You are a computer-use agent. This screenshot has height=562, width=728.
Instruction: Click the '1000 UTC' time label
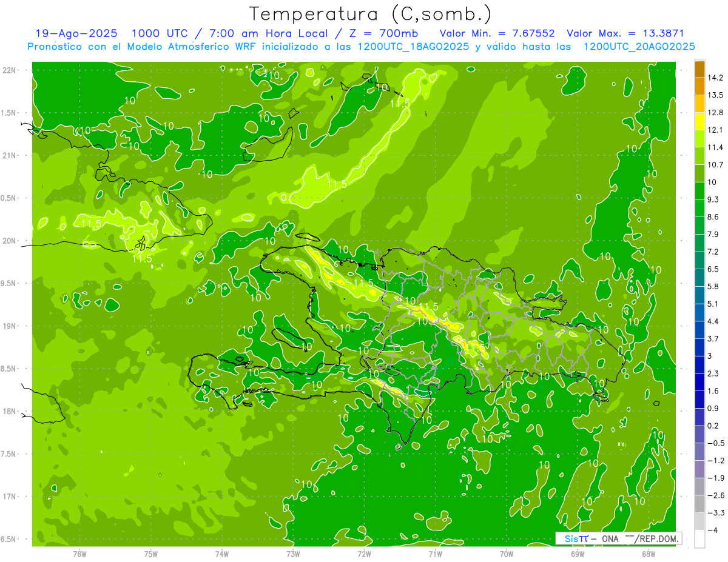[x=161, y=33]
